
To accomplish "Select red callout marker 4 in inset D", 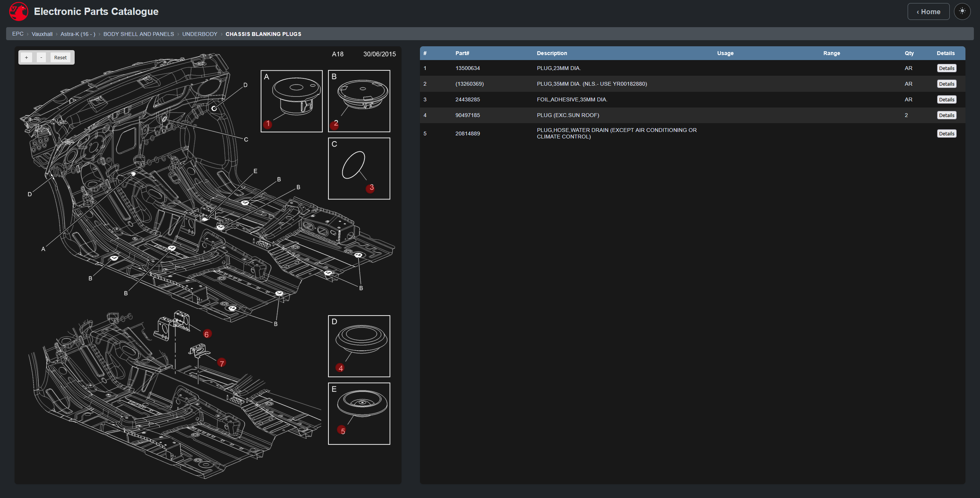I will 340,368.
